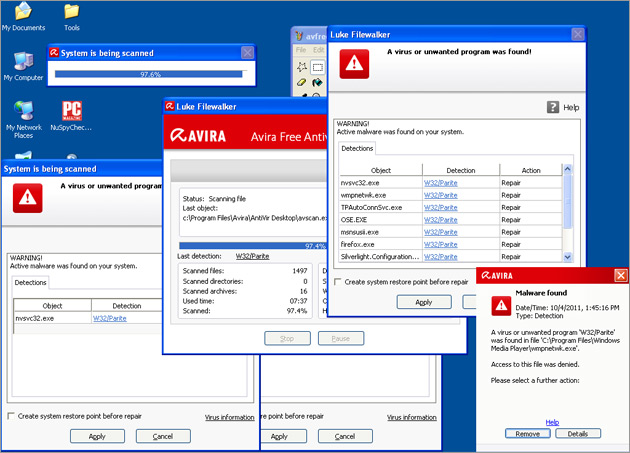The height and width of the screenshot is (453, 630).
Task: Open Virus information link in middle background window
Action: point(411,417)
